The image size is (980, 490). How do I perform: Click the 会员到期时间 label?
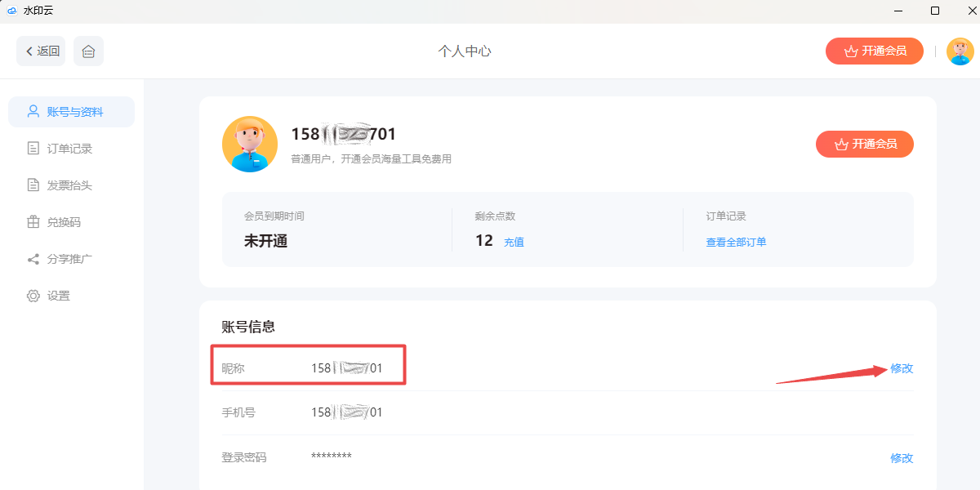(x=274, y=216)
